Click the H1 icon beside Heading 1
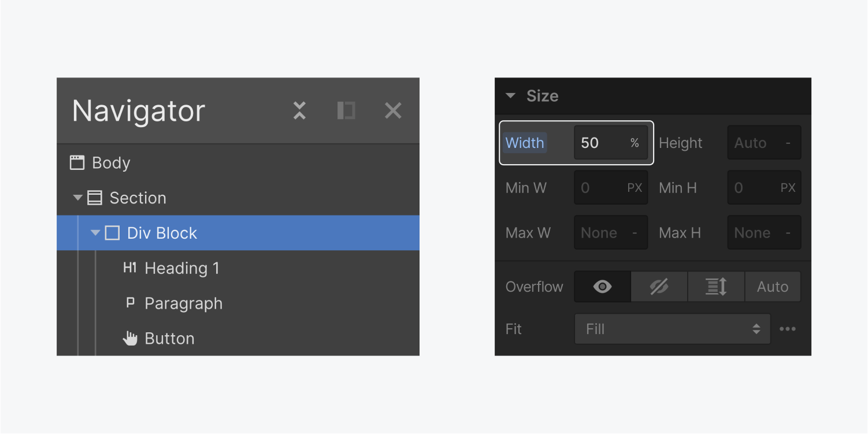The image size is (868, 434). pos(130,268)
